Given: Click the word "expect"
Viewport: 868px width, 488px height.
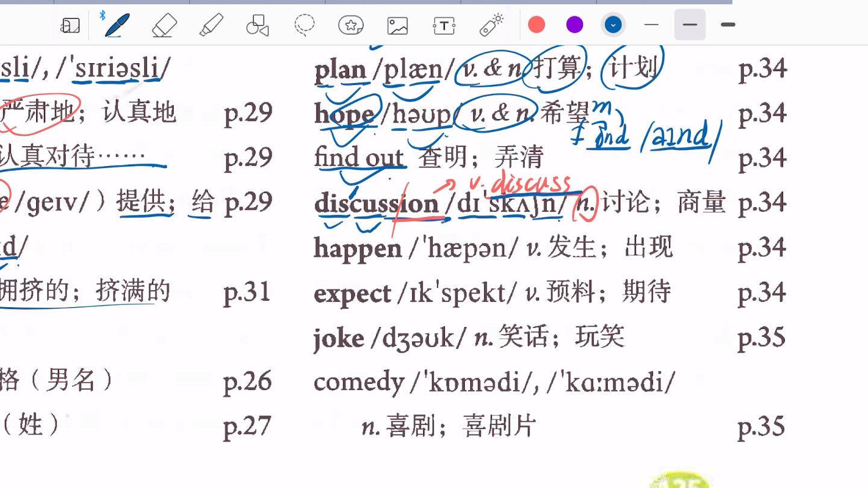Looking at the screenshot, I should click(353, 294).
